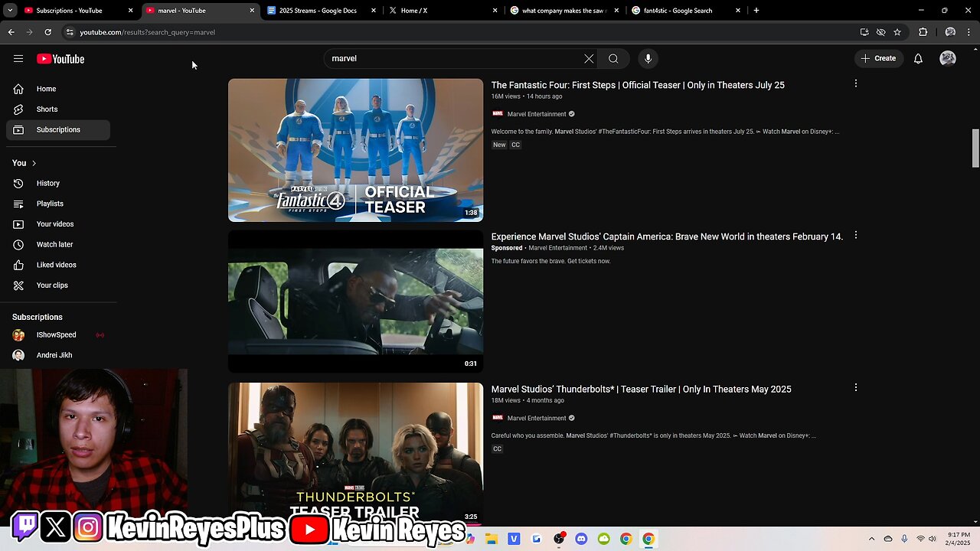Switch to the saw company Google tab
Image resolution: width=980 pixels, height=551 pixels.
click(x=564, y=11)
